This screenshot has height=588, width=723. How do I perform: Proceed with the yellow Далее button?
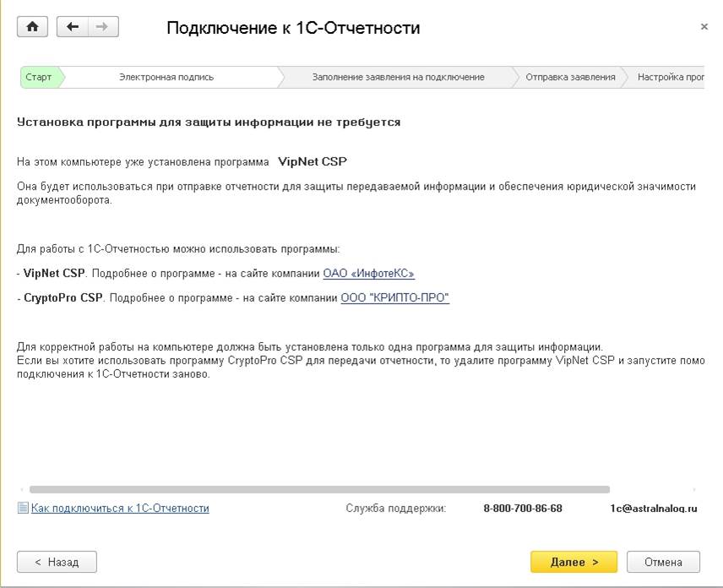(574, 562)
